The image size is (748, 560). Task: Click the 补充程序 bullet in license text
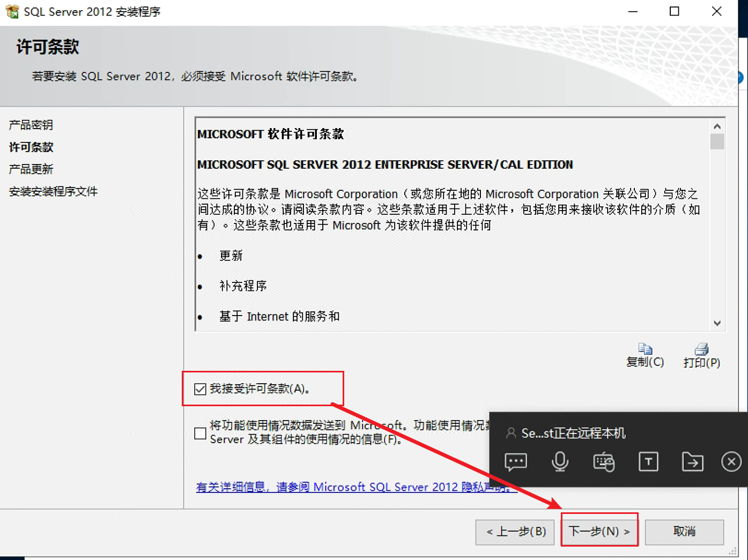(x=243, y=286)
